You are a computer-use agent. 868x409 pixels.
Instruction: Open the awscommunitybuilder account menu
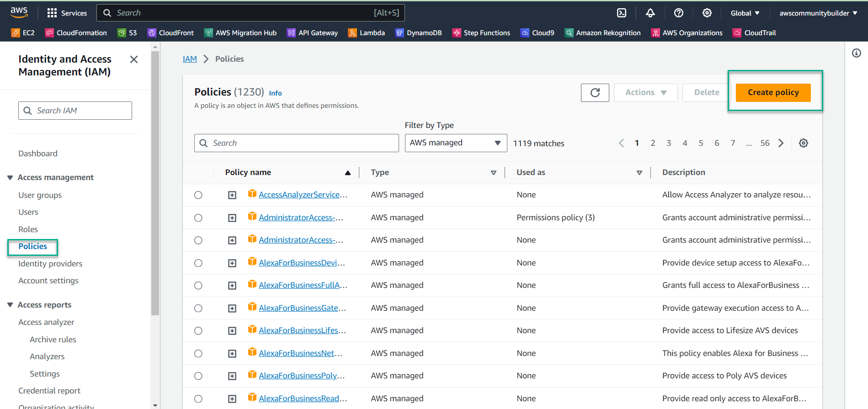click(x=818, y=13)
